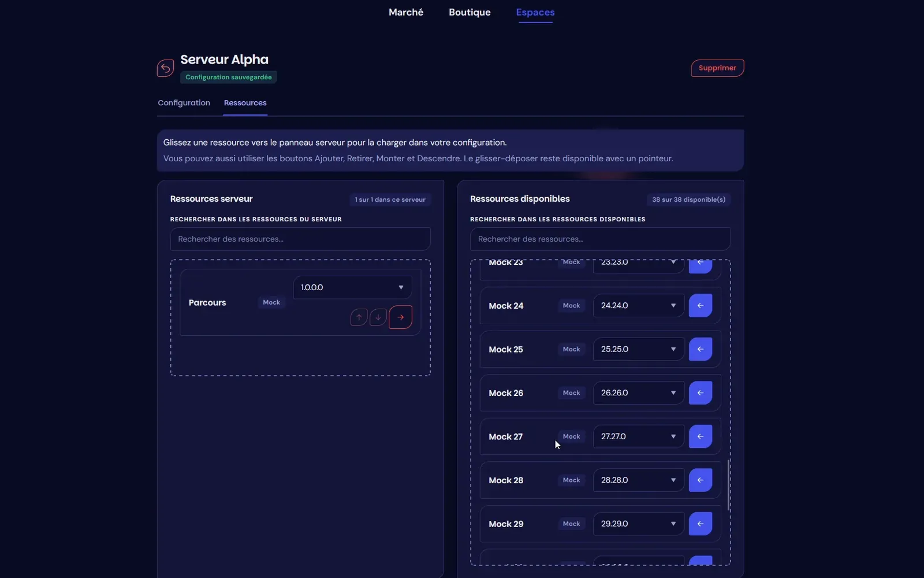Click Mock 24 resource name
924x578 pixels.
[x=506, y=306]
